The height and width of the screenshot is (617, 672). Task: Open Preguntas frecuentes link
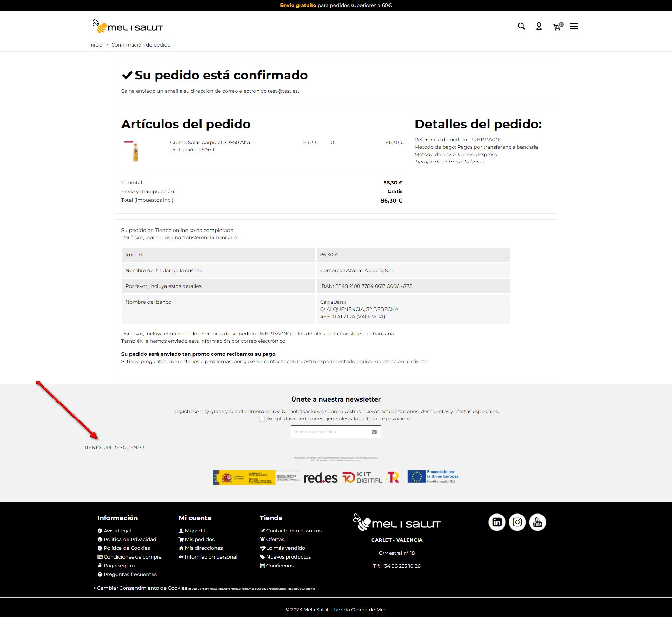click(x=130, y=574)
